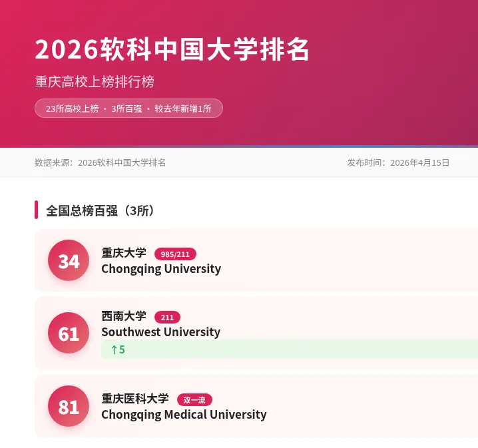The image size is (478, 448).
Task: Open Chongqing University English title
Action: (161, 269)
